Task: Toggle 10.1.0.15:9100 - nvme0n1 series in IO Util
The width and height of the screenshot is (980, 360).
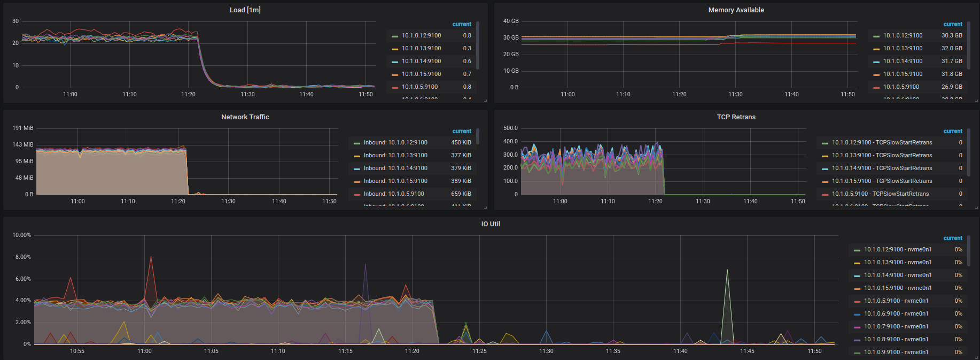Action: click(898, 288)
